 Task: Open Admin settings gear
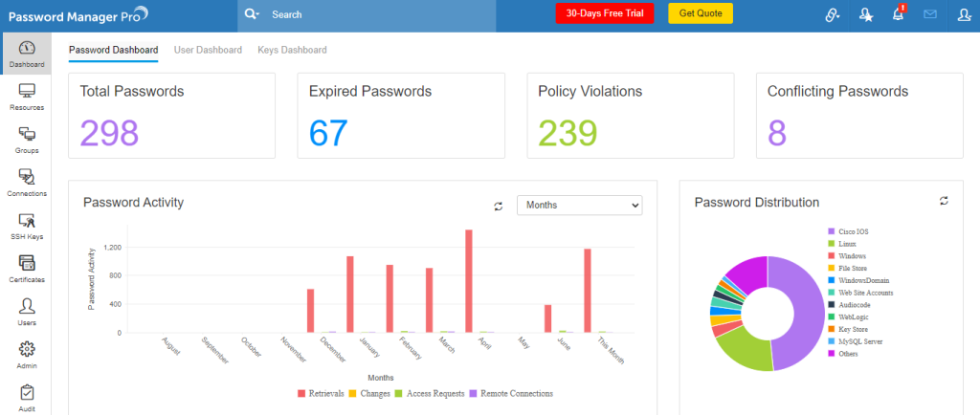(x=26, y=355)
